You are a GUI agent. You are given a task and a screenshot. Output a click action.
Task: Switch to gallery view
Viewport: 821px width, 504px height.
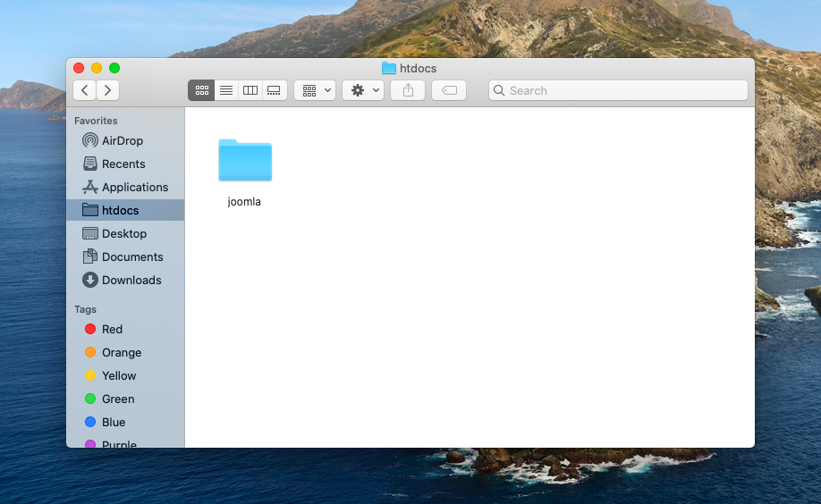coord(274,90)
